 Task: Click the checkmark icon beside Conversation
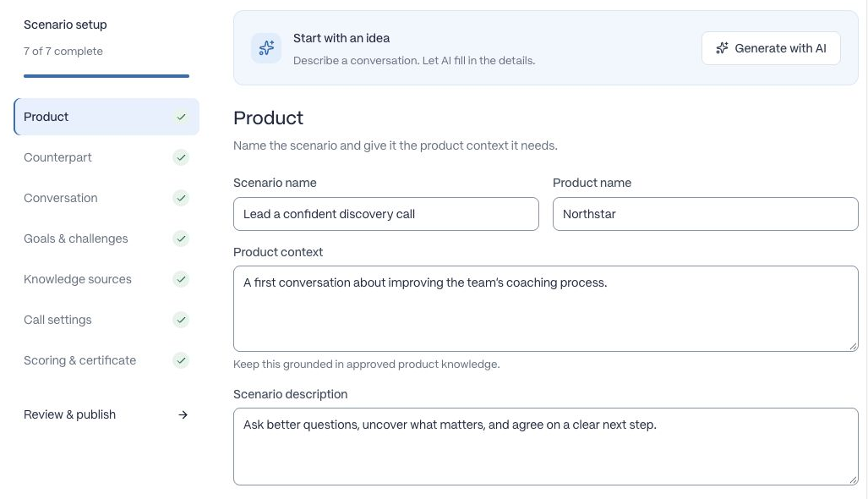click(181, 198)
